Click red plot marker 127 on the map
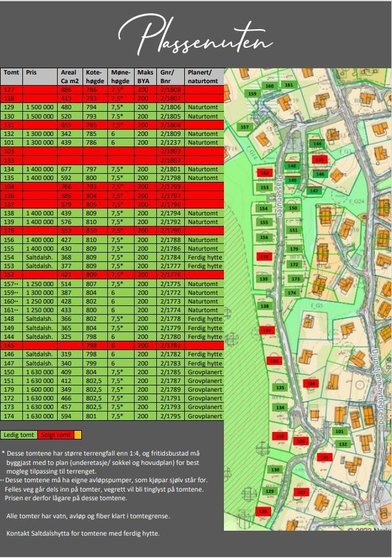 point(301,493)
